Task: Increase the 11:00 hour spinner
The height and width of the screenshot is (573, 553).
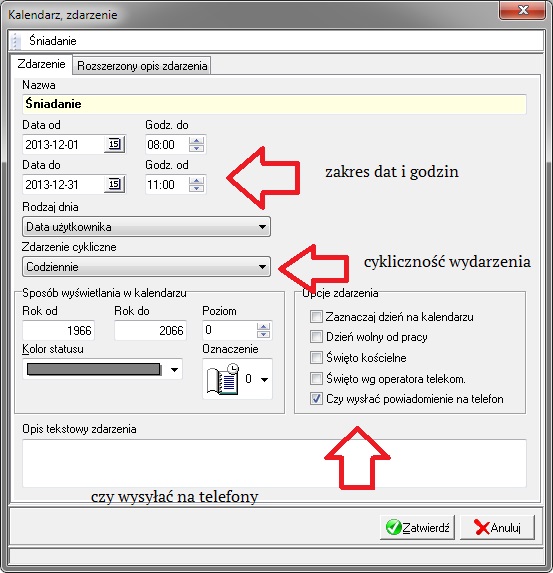Action: [196, 181]
